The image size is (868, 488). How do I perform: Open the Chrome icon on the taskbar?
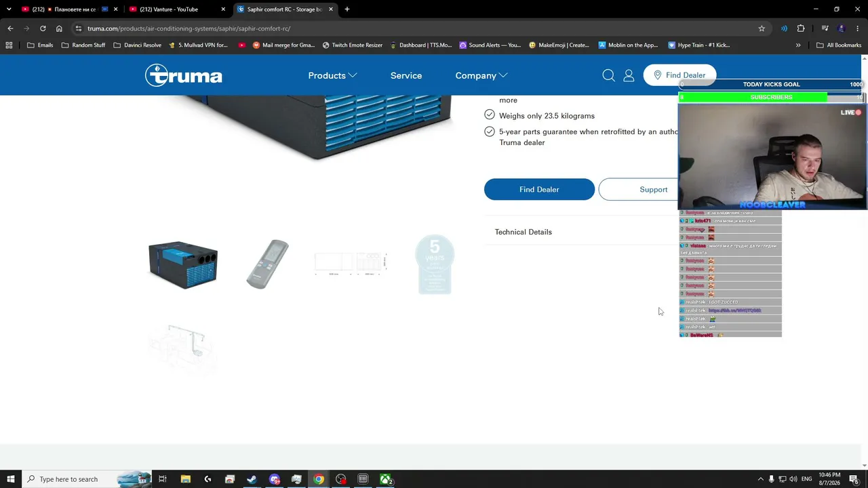tap(319, 479)
